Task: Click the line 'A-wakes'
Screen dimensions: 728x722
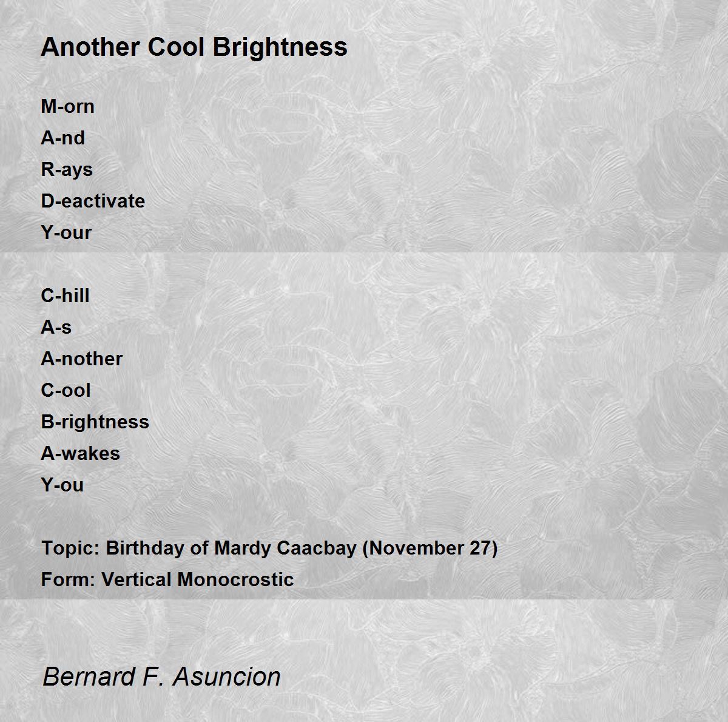Action: tap(80, 453)
